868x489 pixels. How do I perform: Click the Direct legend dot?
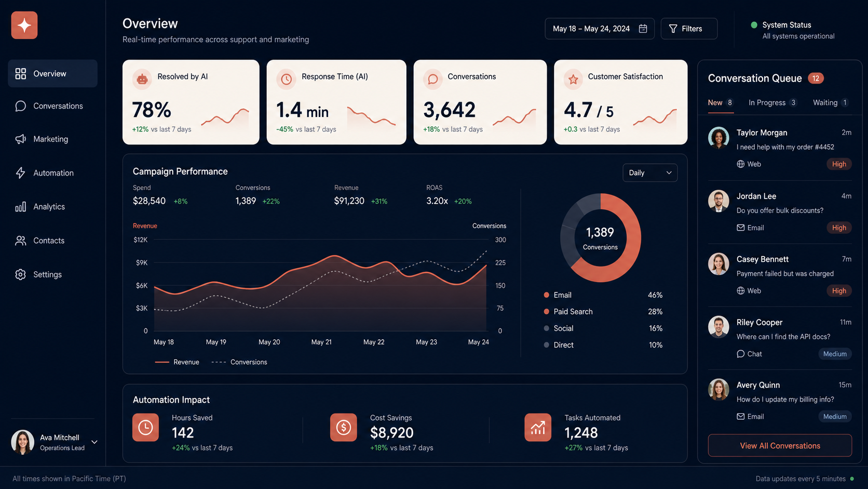click(x=546, y=345)
